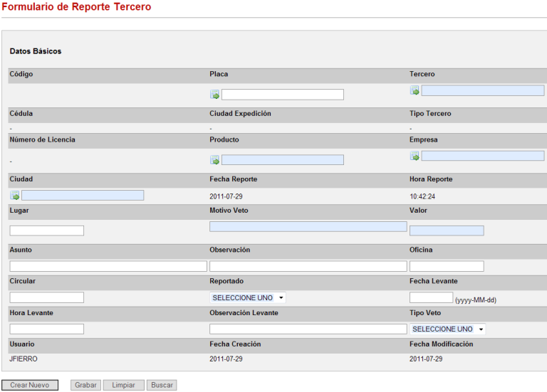Click the Circular input box
This screenshot has height=392, width=547.
click(47, 297)
